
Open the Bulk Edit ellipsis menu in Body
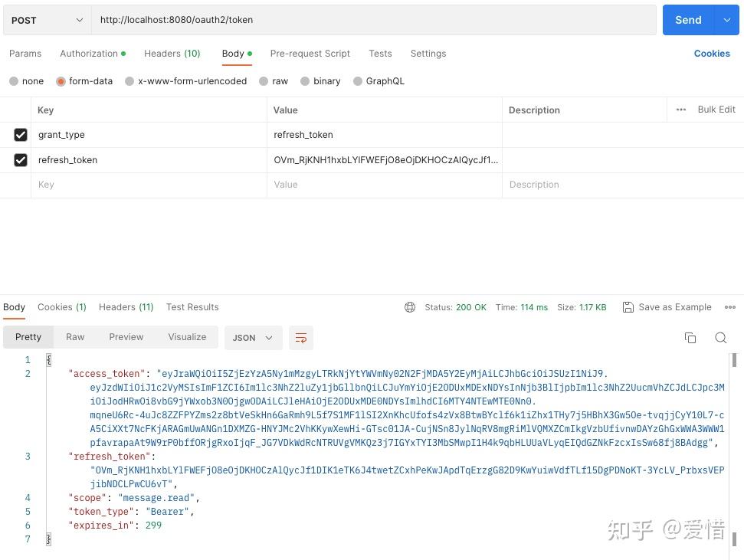pyautogui.click(x=680, y=110)
